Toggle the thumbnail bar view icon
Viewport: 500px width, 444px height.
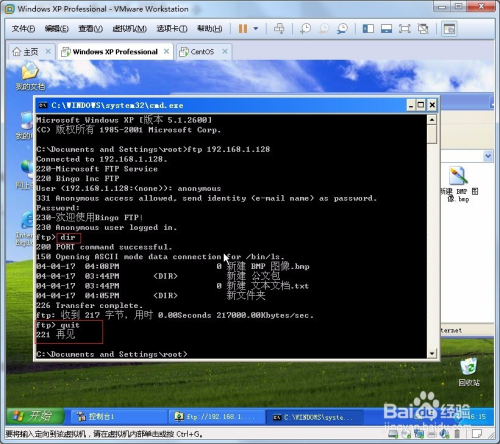coord(386,29)
